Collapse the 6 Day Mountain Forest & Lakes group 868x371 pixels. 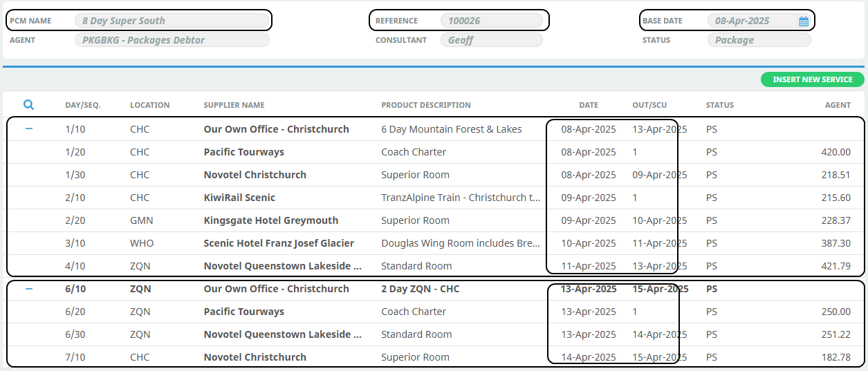coord(29,129)
